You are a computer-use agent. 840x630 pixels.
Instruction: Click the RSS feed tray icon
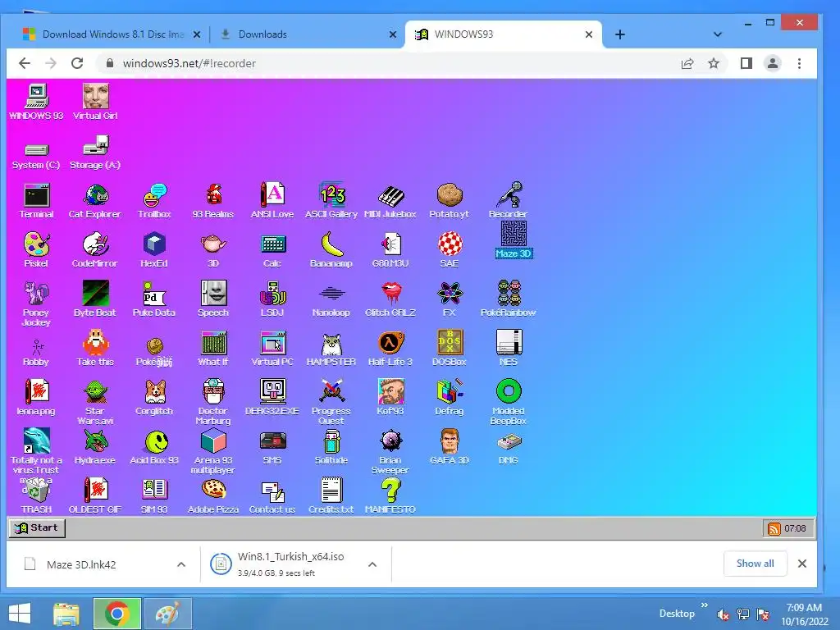[x=774, y=529]
